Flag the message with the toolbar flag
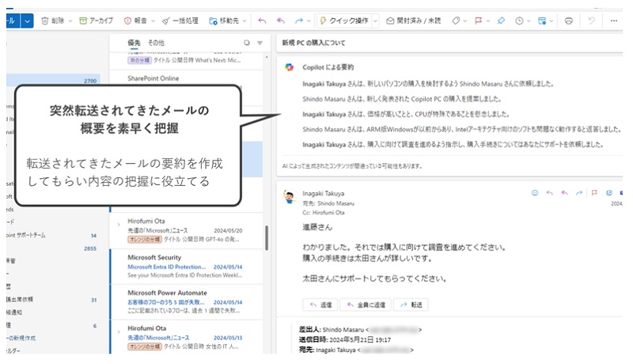 coord(479,21)
